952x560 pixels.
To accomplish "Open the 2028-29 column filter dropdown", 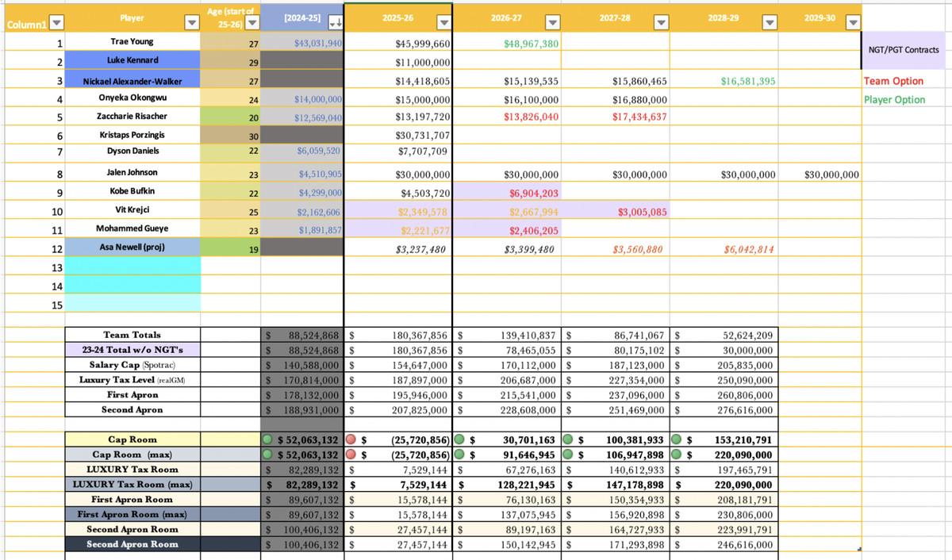I will pyautogui.click(x=768, y=22).
